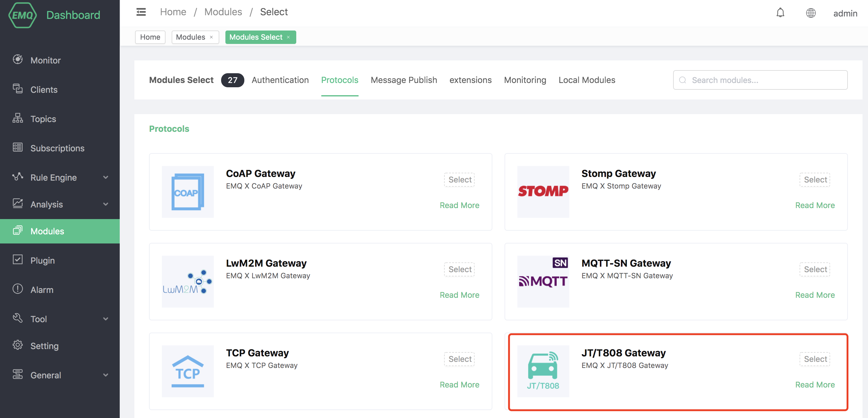Expand the Rule Engine submenu chevron
868x418 pixels.
coord(106,177)
